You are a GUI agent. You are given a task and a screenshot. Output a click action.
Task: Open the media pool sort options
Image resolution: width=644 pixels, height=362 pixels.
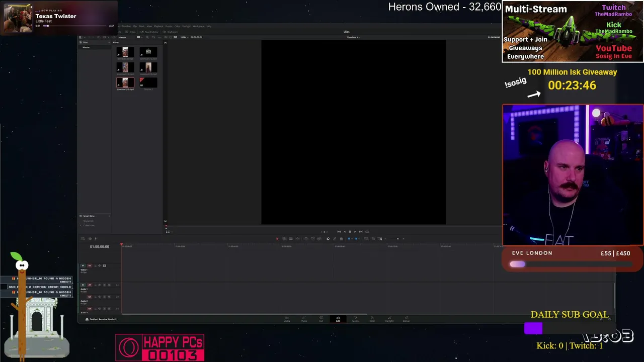[152, 37]
